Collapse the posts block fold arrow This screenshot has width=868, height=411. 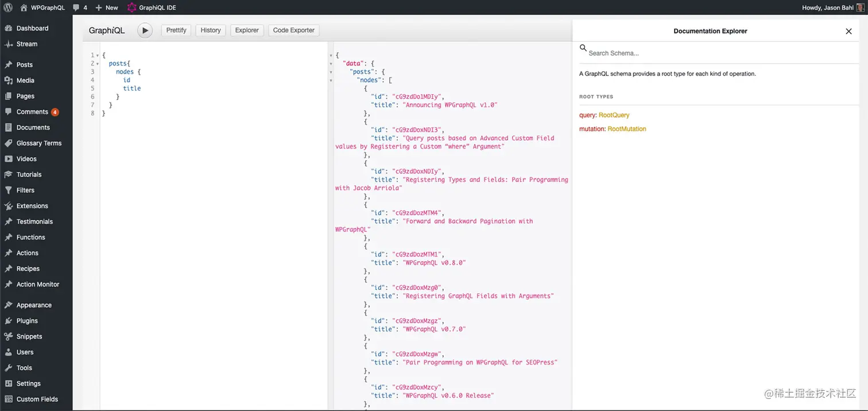(x=98, y=64)
